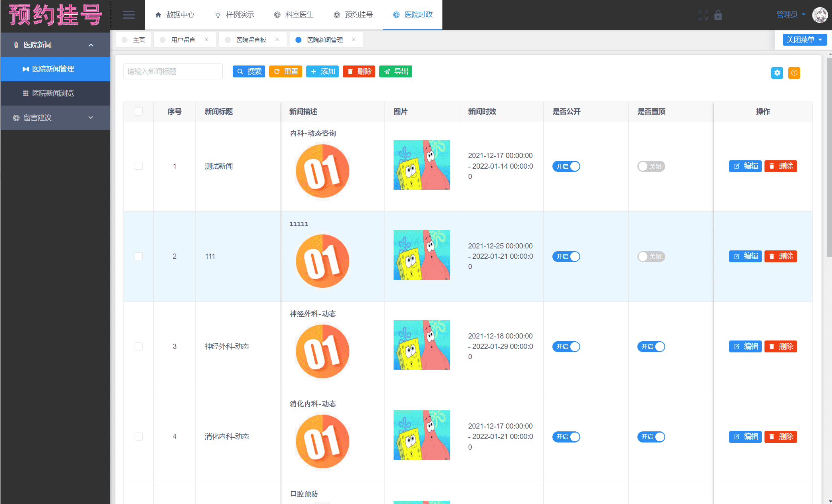Open 医院新闻浏览 in the sidebar

[53, 93]
